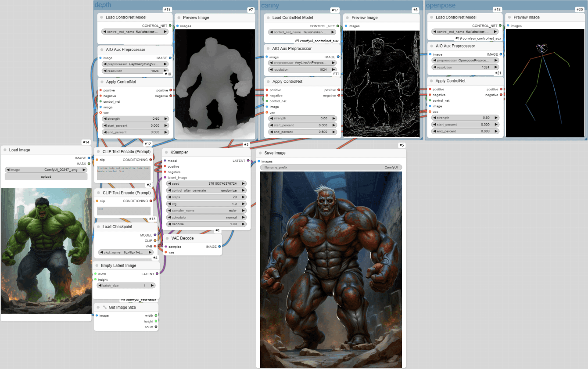Collapse the canny group's Apply ControlNet node
588x369 pixels.
(268, 82)
